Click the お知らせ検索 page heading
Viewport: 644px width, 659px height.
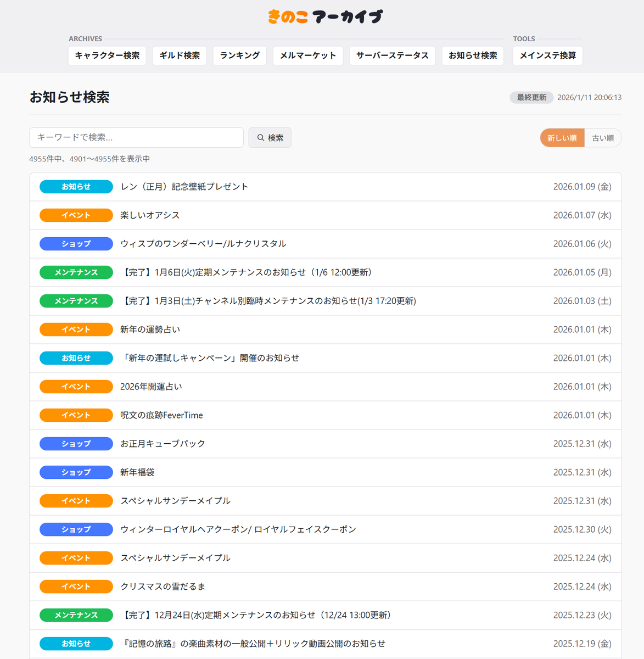tap(70, 97)
